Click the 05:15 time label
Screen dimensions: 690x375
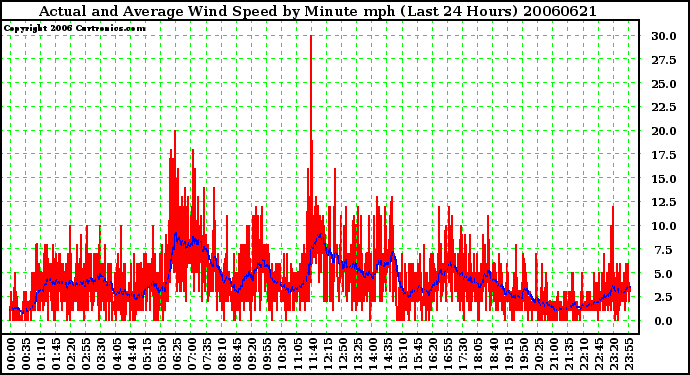(146, 354)
